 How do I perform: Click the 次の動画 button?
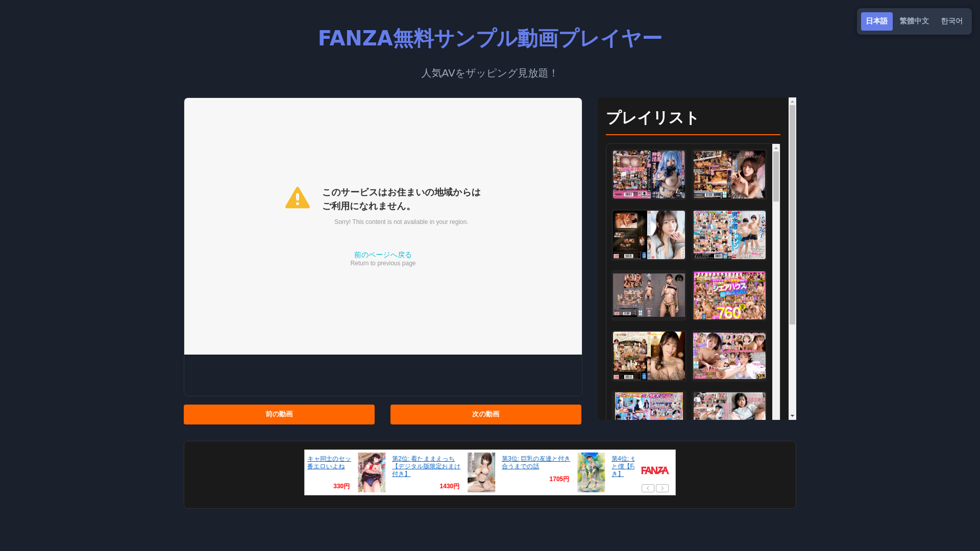(x=486, y=414)
